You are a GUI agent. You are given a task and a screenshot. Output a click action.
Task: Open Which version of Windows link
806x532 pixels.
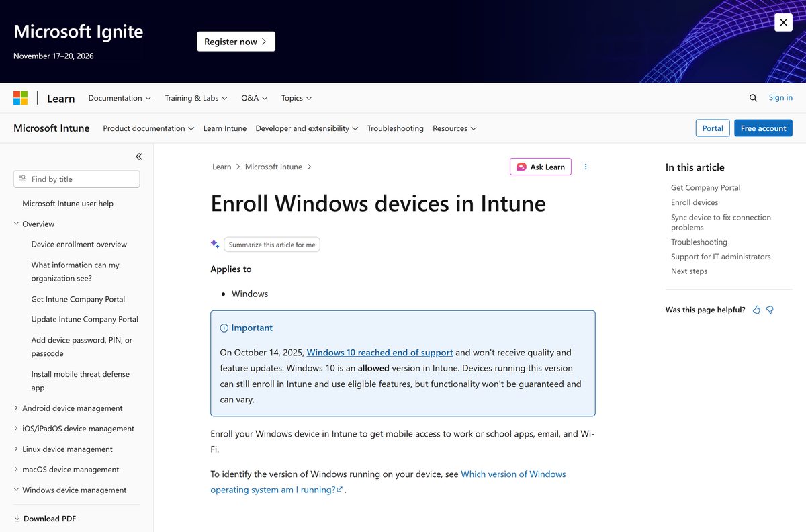388,482
